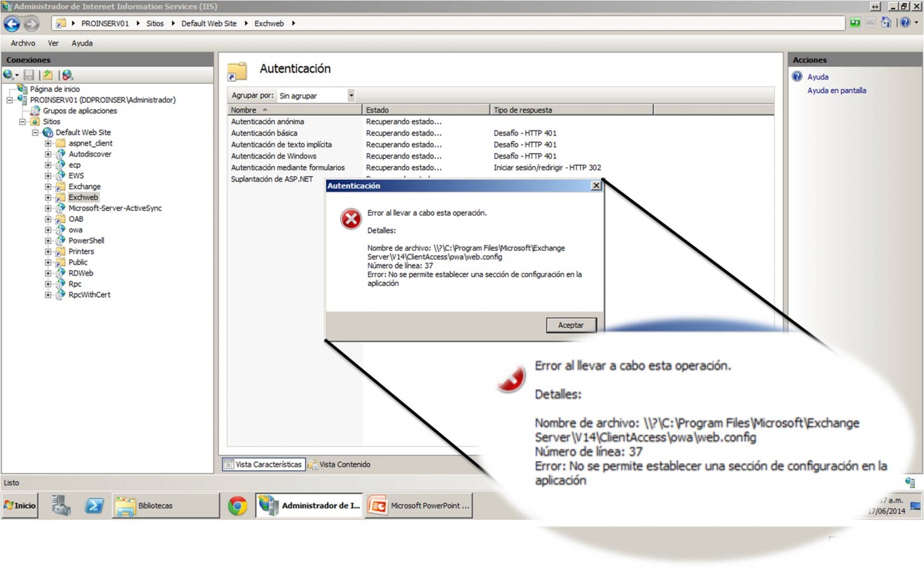Open the Ayuda menu

tap(82, 43)
